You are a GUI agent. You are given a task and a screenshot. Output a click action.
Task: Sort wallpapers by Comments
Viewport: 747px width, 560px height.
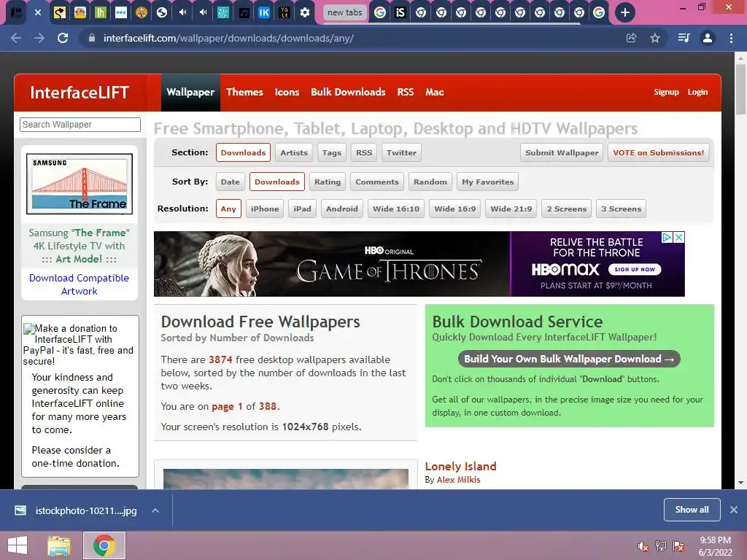[x=377, y=182]
